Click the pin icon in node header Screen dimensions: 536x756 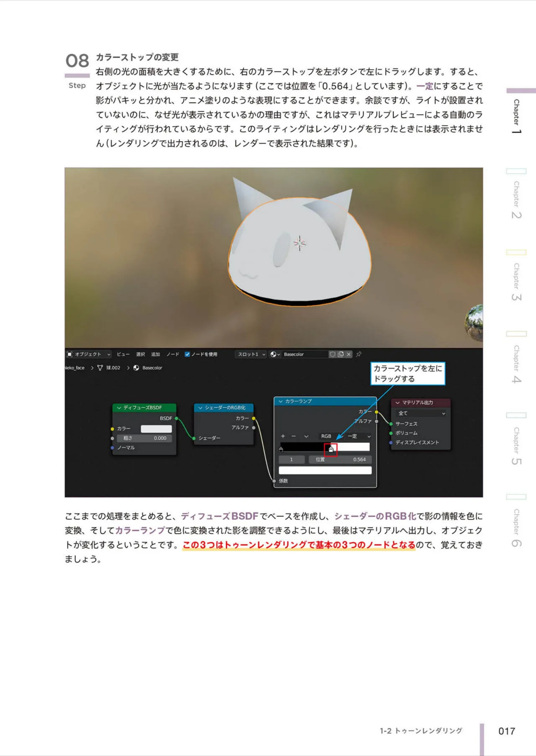[359, 354]
